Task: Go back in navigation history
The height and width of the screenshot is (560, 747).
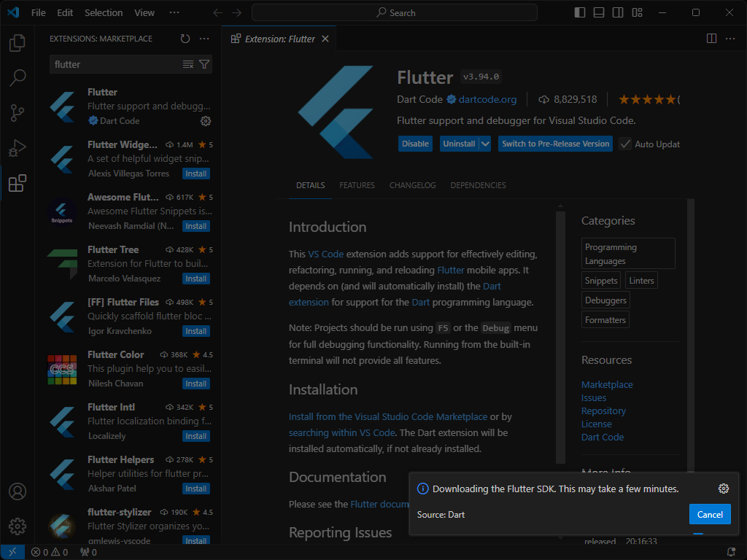Action: (x=217, y=13)
